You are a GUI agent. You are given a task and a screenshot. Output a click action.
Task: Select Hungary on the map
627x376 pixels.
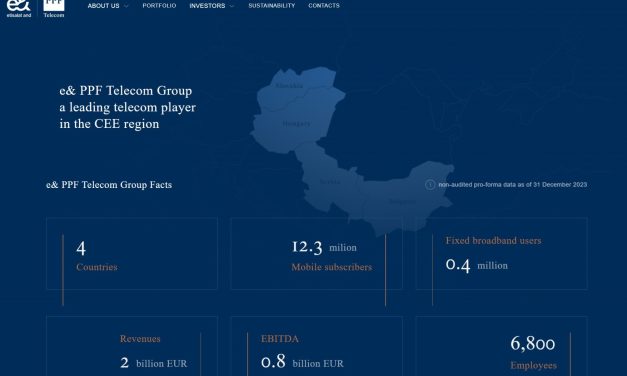296,124
